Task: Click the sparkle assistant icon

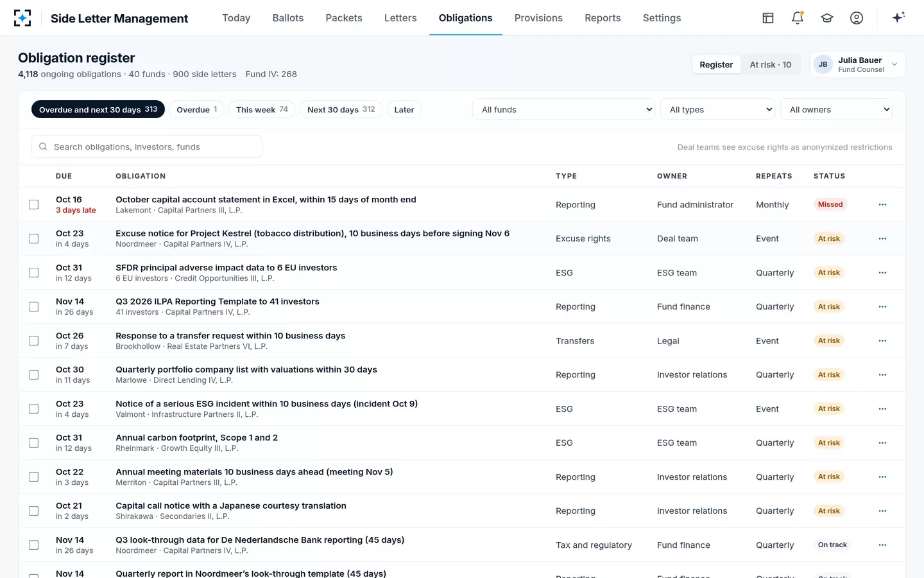Action: [898, 17]
